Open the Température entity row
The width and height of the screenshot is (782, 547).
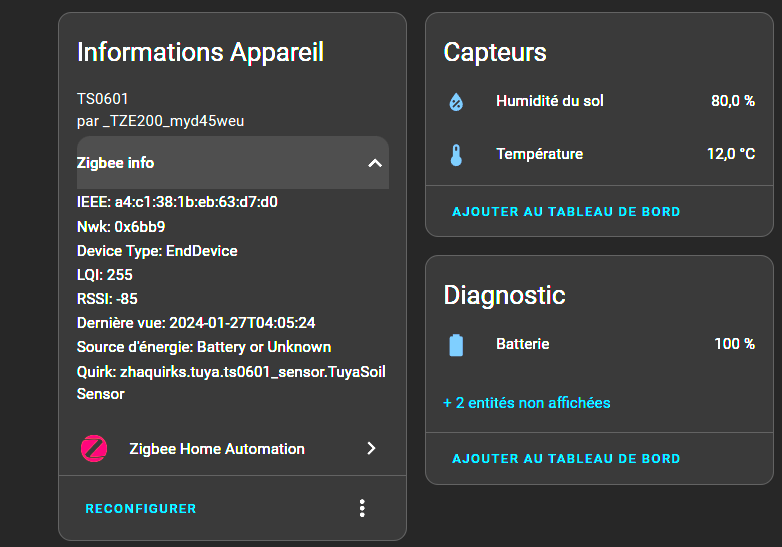(599, 154)
